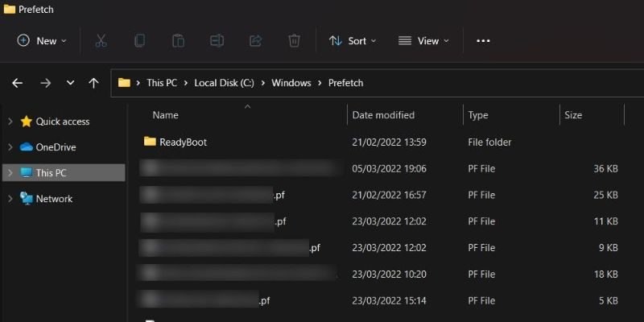Click the Copy icon in toolbar
This screenshot has width=644, height=322.
tap(139, 41)
